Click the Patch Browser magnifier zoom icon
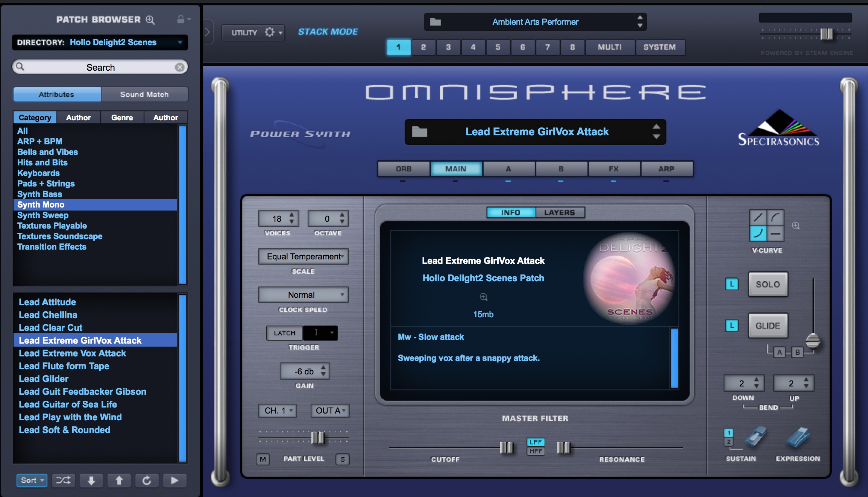868x497 pixels. pyautogui.click(x=150, y=20)
